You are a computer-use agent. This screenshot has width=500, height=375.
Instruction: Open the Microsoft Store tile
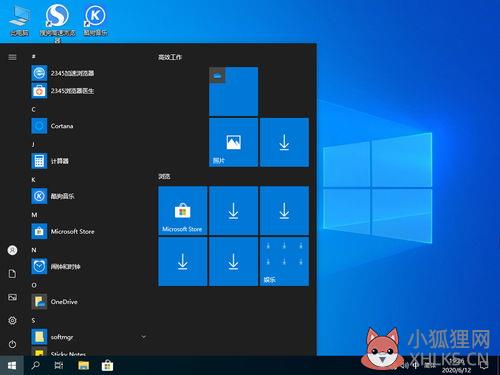183,211
